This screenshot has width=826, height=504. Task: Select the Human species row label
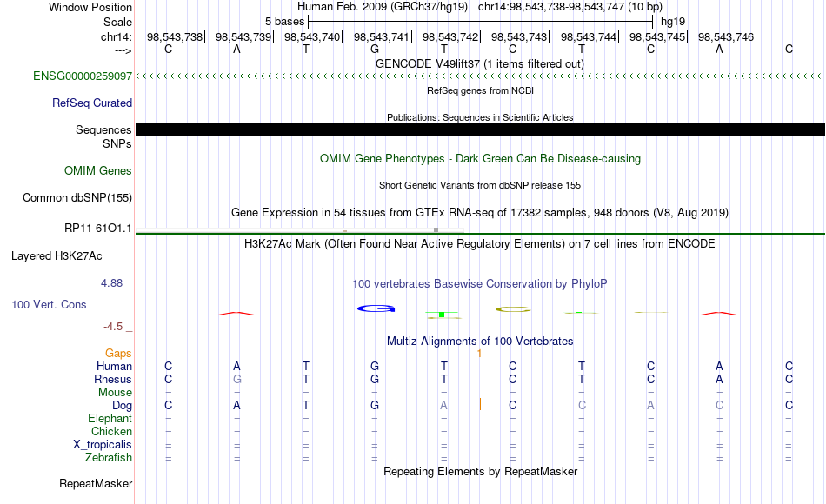[x=114, y=366]
